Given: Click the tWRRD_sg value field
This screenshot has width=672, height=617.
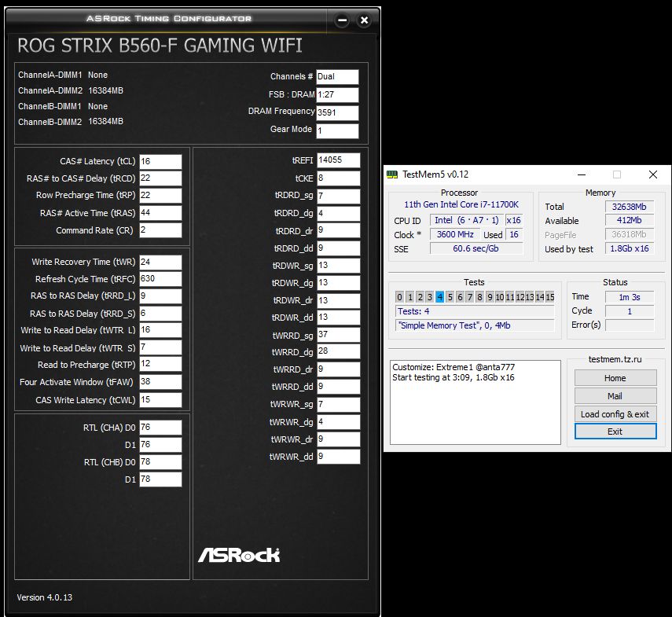Looking at the screenshot, I should (x=339, y=335).
